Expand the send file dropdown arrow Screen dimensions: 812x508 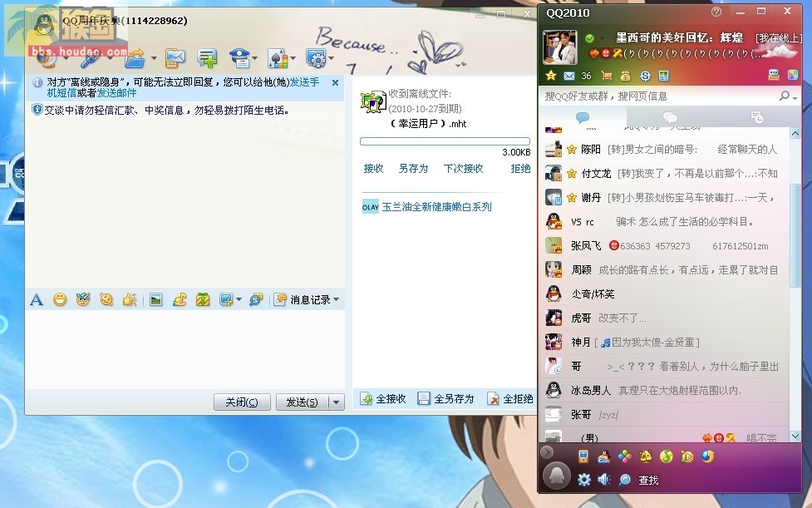[x=154, y=58]
